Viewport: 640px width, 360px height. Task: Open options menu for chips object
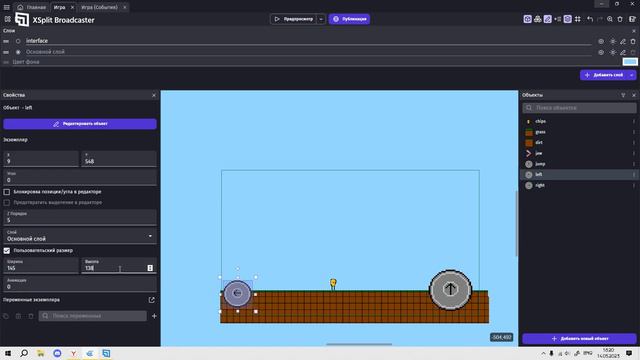coord(634,121)
